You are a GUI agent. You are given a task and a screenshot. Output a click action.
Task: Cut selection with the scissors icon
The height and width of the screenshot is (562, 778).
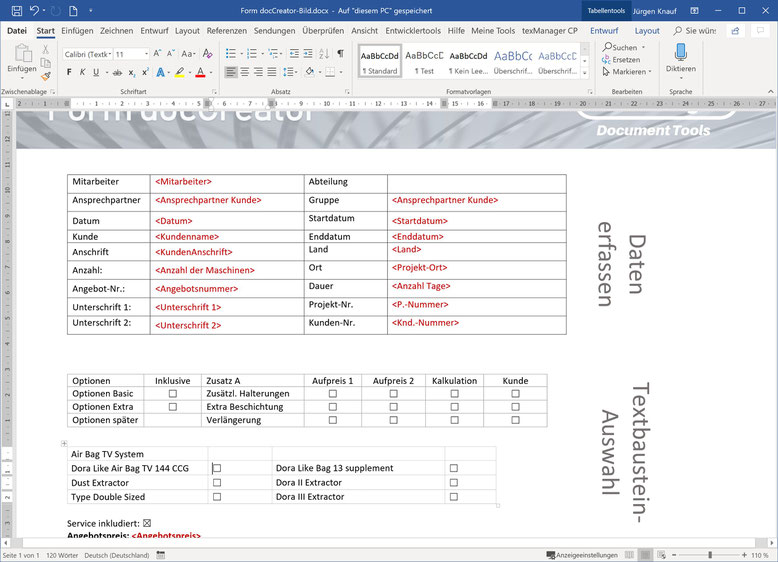pyautogui.click(x=46, y=49)
